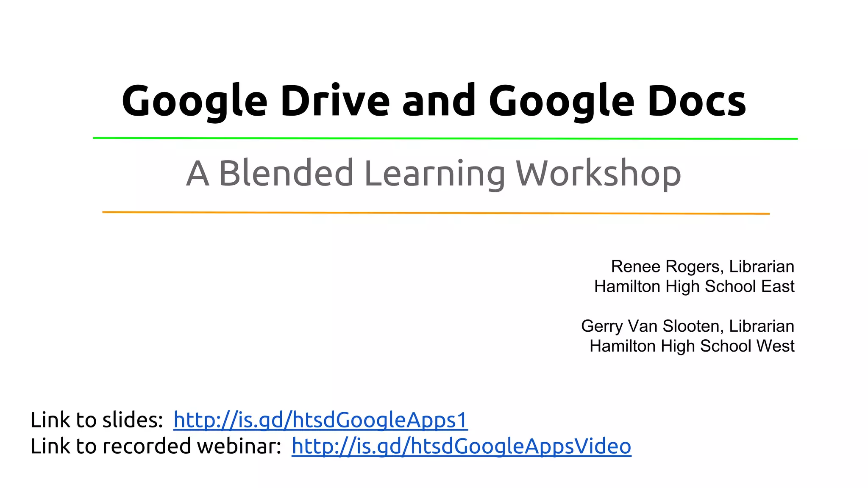
Task: Click the 'Link to slides:' label
Action: 97,420
